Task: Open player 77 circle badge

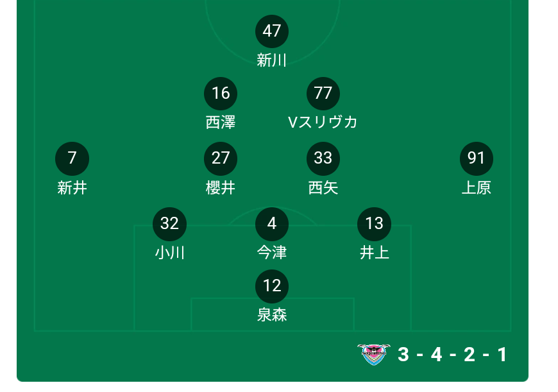Action: [x=323, y=94]
